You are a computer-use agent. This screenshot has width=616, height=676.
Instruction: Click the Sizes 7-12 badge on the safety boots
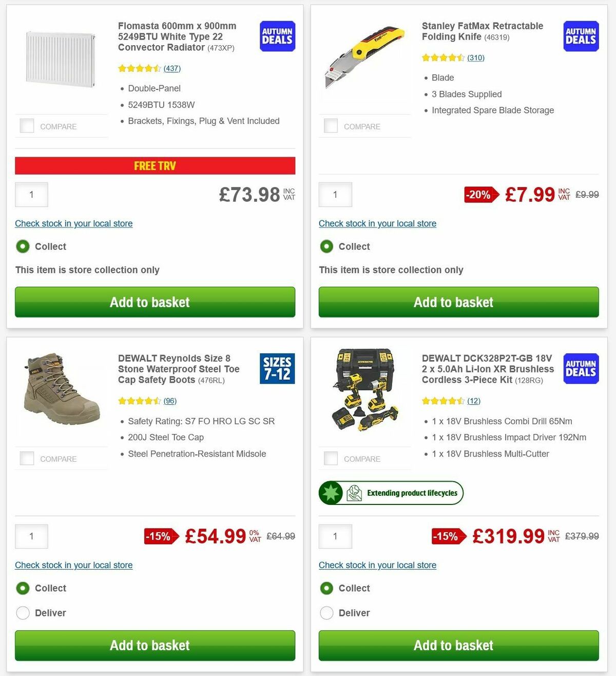pos(277,368)
